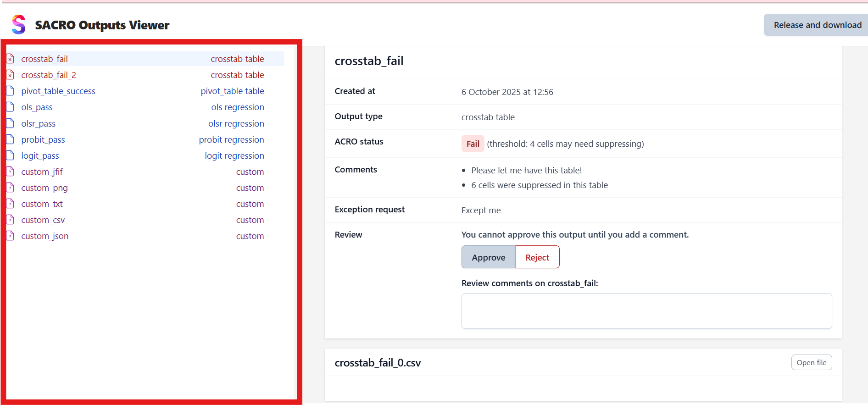Screen dimensions: 868x405
Task: Click the red Fail status badge
Action: [x=473, y=144]
